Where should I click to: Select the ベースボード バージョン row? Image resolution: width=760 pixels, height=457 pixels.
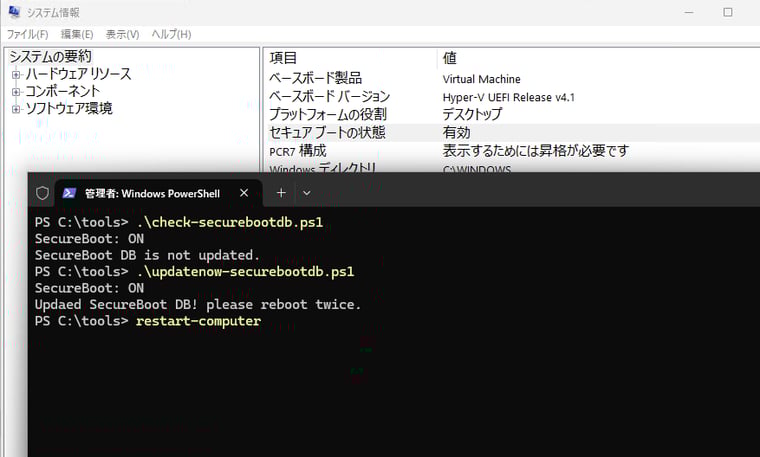pyautogui.click(x=513, y=96)
